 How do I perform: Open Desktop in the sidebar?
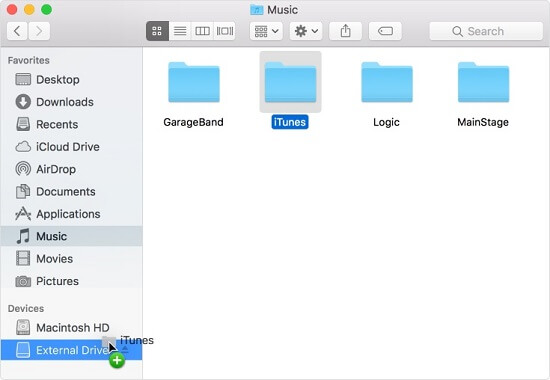(72, 79)
